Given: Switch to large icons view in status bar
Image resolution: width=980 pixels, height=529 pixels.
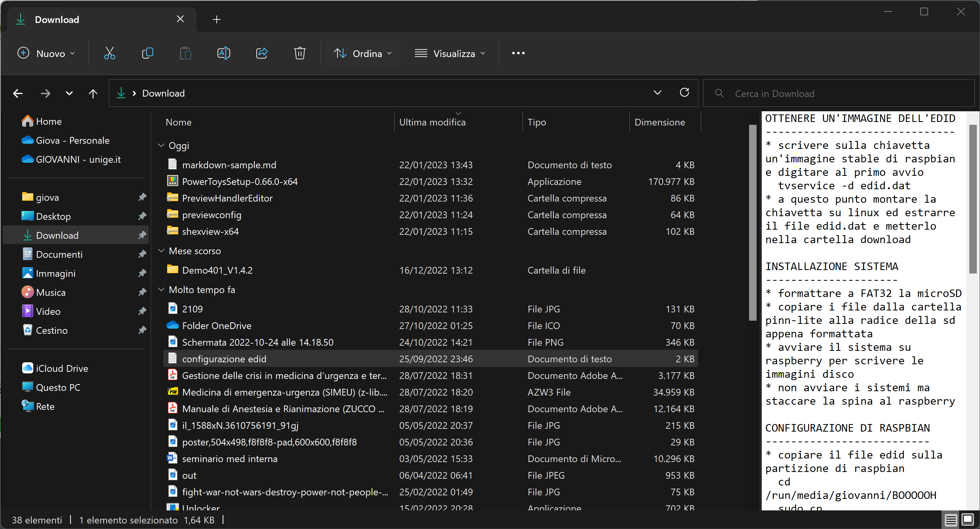Looking at the screenshot, I should (x=968, y=519).
